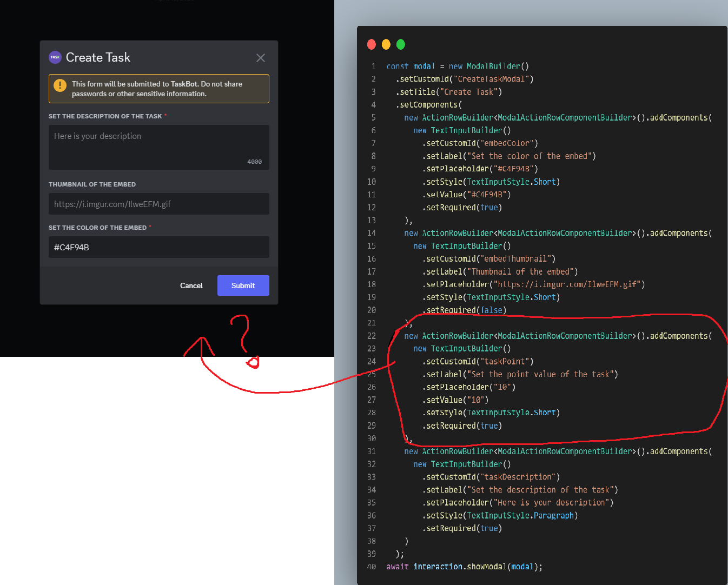Image resolution: width=728 pixels, height=585 pixels.
Task: Click the "SET THE COLOR OF THE EMBED" label
Action: pos(98,228)
